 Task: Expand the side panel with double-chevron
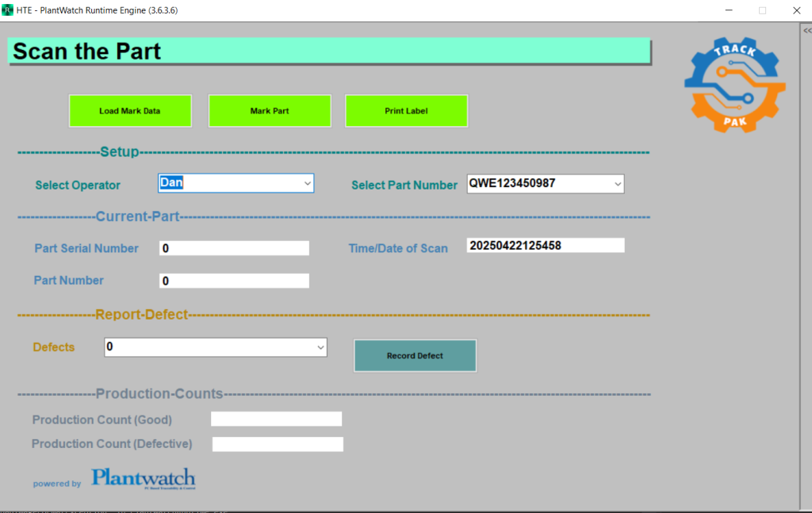pyautogui.click(x=806, y=31)
